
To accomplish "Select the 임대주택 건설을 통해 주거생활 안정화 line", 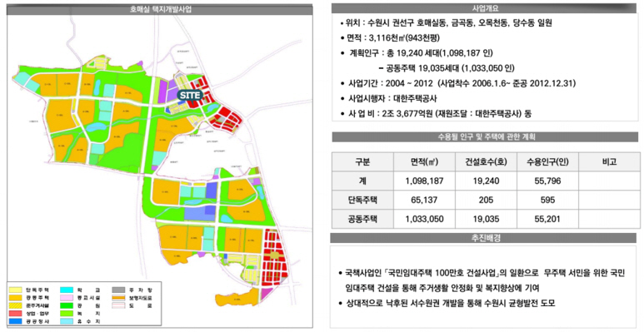I will coord(442,288).
